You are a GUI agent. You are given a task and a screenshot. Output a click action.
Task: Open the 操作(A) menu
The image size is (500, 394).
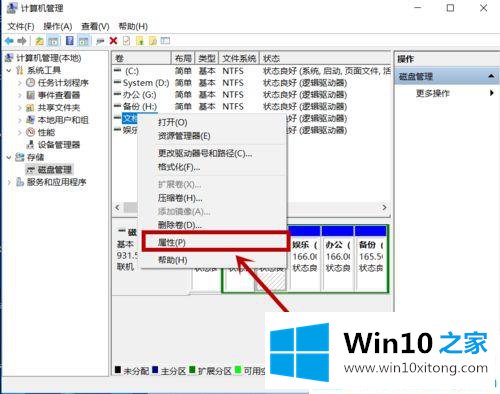(58, 26)
